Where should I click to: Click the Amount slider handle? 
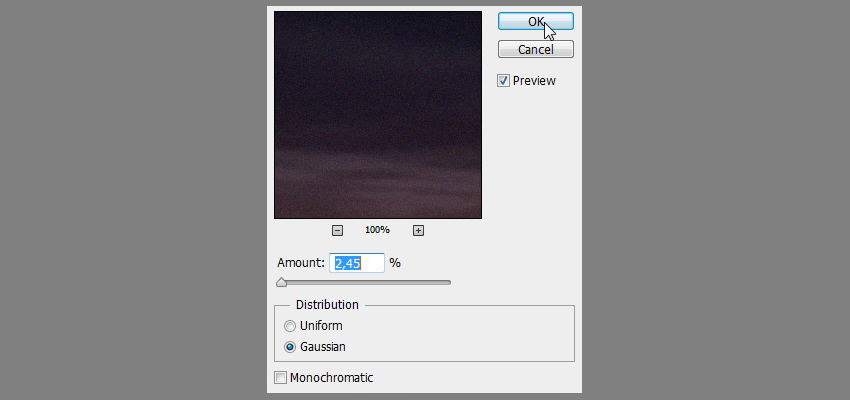(x=281, y=282)
